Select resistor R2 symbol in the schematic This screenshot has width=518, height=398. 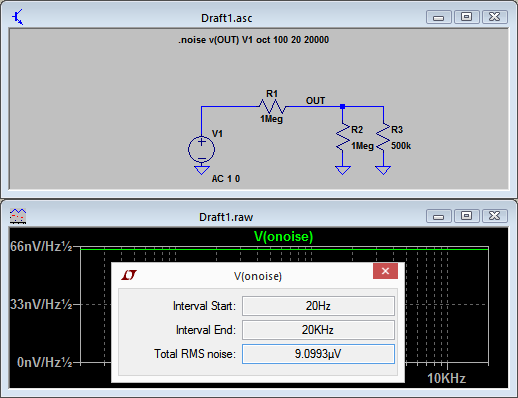tap(343, 138)
